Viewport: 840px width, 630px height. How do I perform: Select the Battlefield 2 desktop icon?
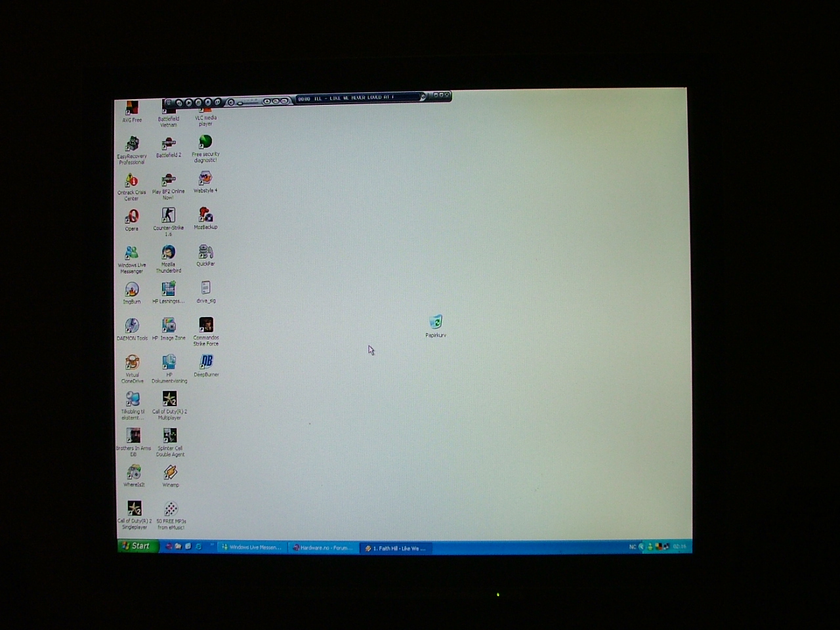[169, 148]
